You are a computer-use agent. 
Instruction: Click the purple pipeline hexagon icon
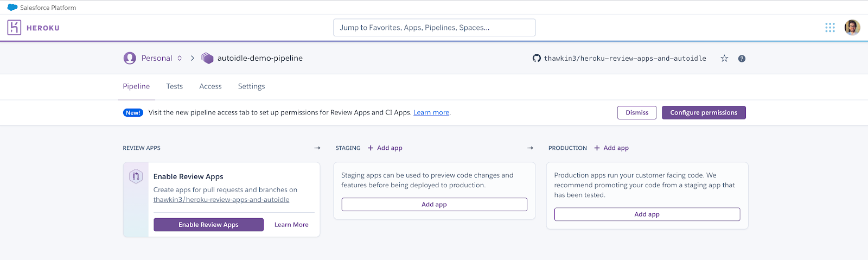207,58
